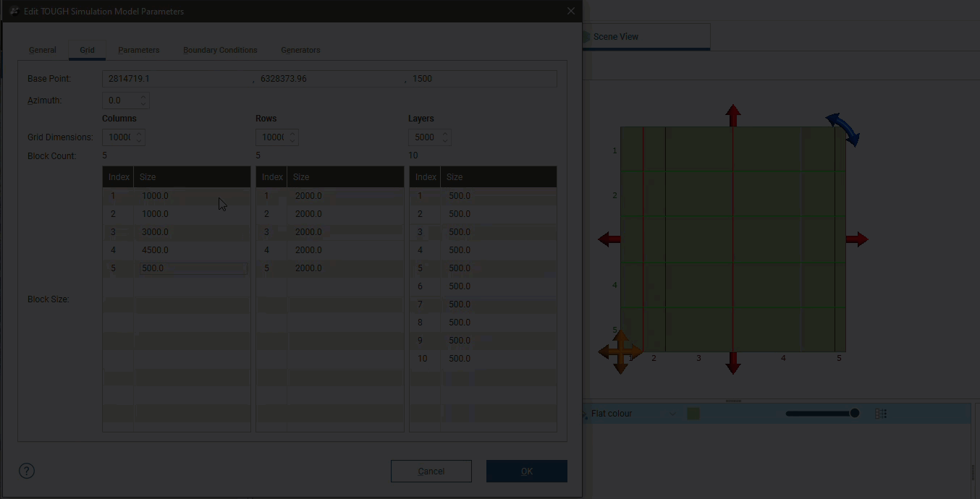Select row 5 size 2000.0 cell

pos(345,268)
